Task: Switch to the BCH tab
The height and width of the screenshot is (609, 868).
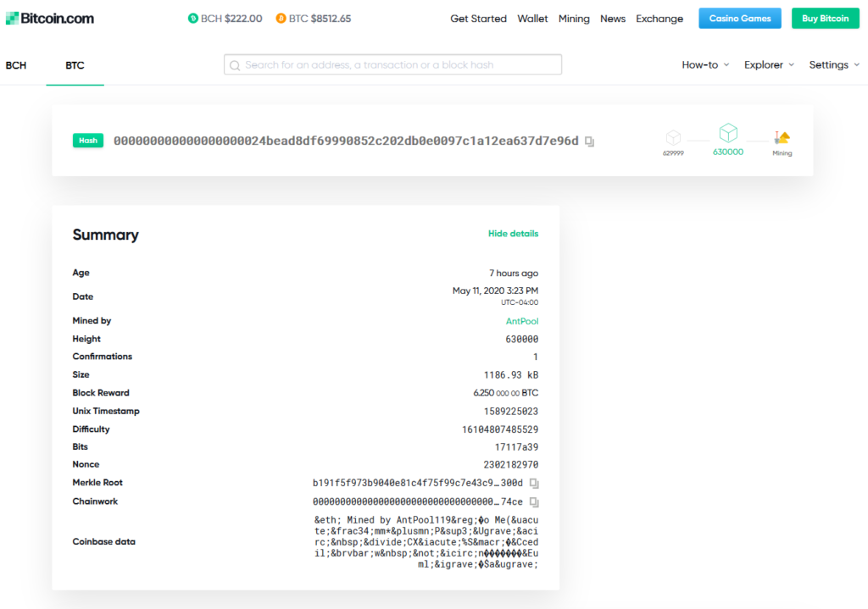Action: [x=16, y=65]
